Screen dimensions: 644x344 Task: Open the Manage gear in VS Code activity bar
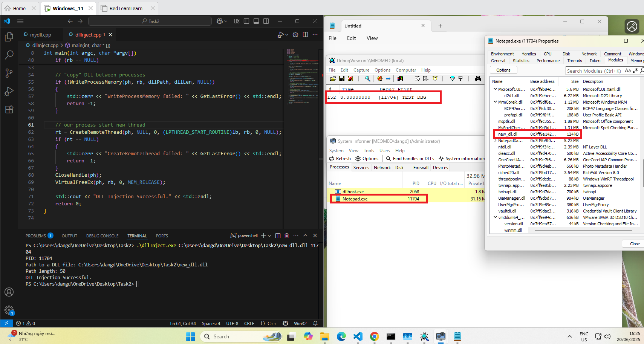(9, 310)
